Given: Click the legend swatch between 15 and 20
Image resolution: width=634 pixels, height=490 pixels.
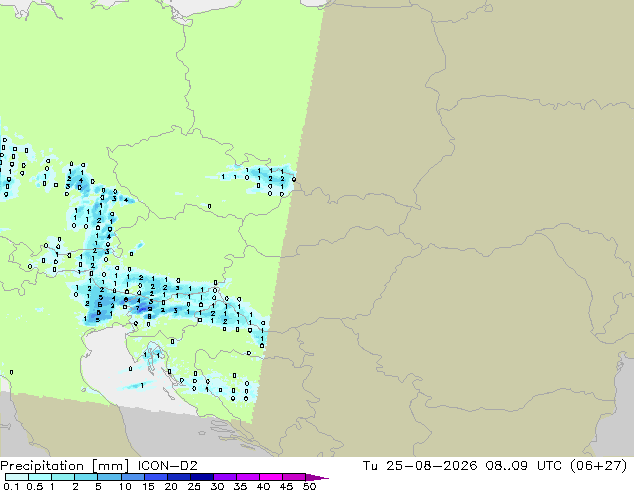Looking at the screenshot, I should pos(155,477).
